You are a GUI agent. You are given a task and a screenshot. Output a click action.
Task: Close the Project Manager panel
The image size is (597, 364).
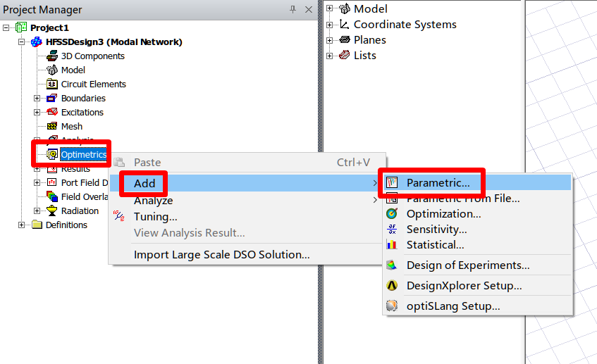click(x=309, y=10)
